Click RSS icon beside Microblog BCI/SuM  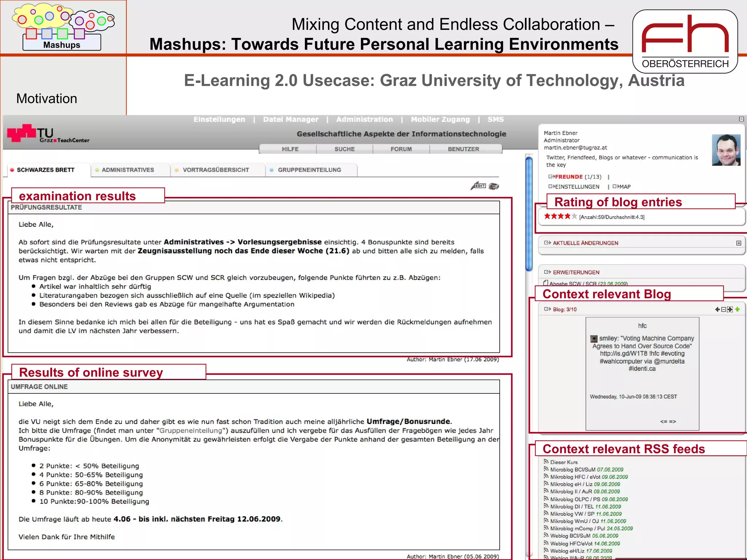(x=546, y=469)
